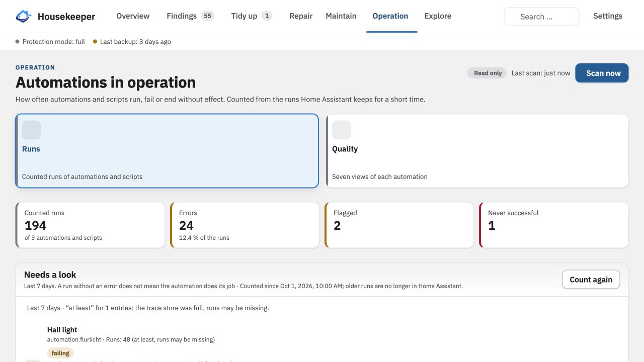The height and width of the screenshot is (362, 644).
Task: Open the Repair tab
Action: click(301, 16)
